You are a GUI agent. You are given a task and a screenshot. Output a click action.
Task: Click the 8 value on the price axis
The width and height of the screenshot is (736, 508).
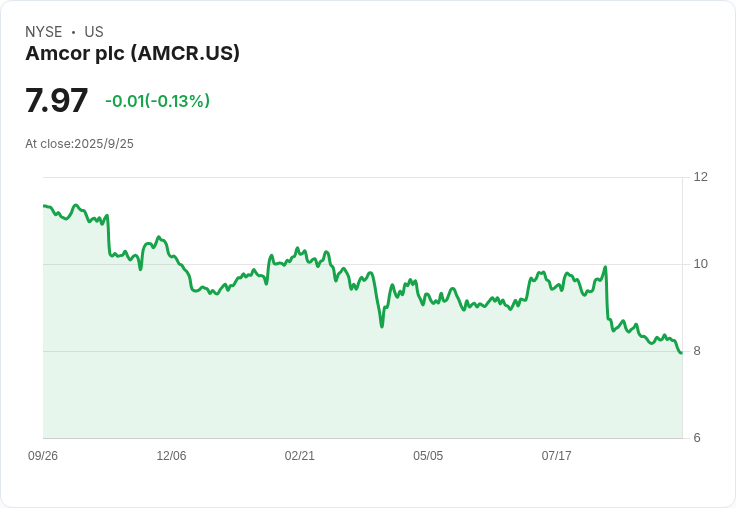point(697,351)
